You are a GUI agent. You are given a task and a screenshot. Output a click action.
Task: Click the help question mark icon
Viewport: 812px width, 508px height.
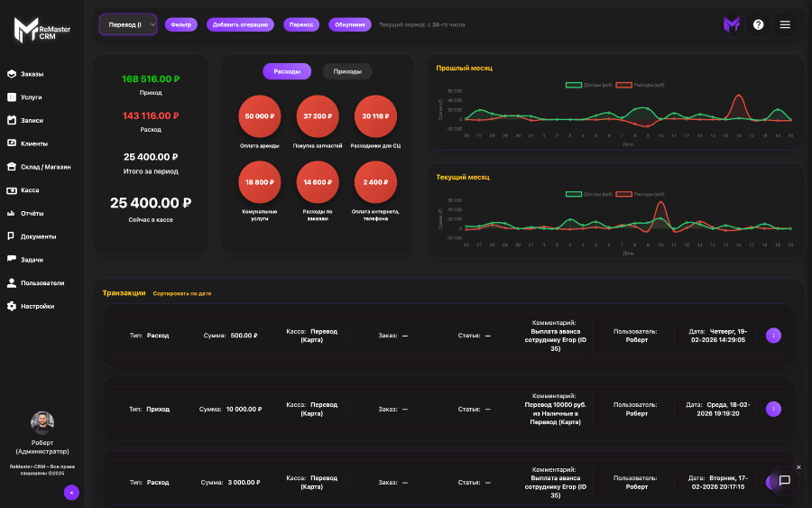pyautogui.click(x=758, y=24)
